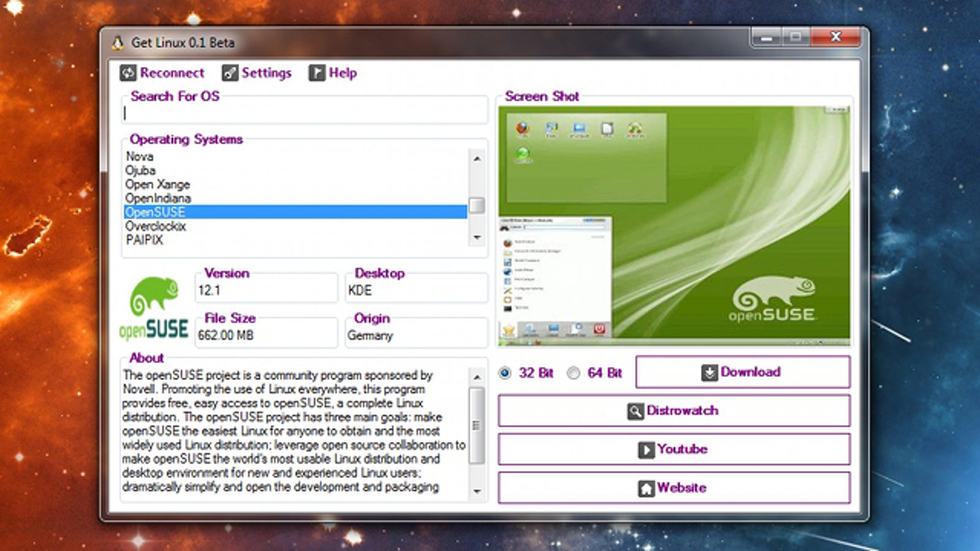Click the File Size field 662.00 MB
The width and height of the screenshot is (980, 551).
tap(266, 335)
